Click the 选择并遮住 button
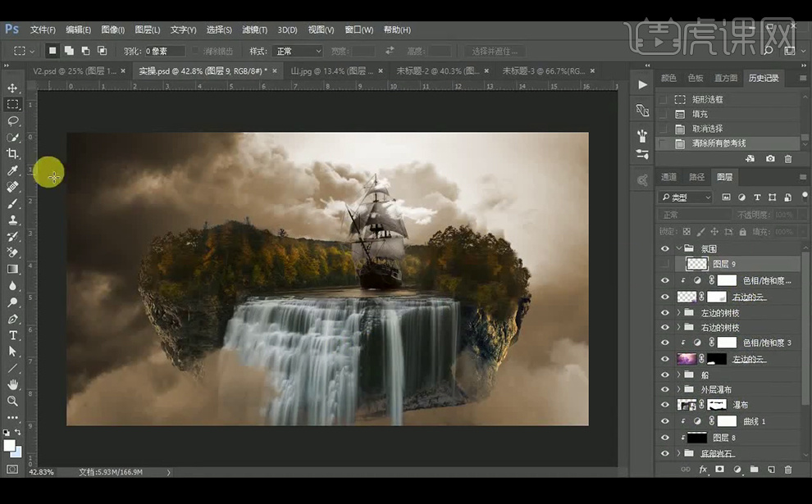812x504 pixels. pyautogui.click(x=495, y=51)
